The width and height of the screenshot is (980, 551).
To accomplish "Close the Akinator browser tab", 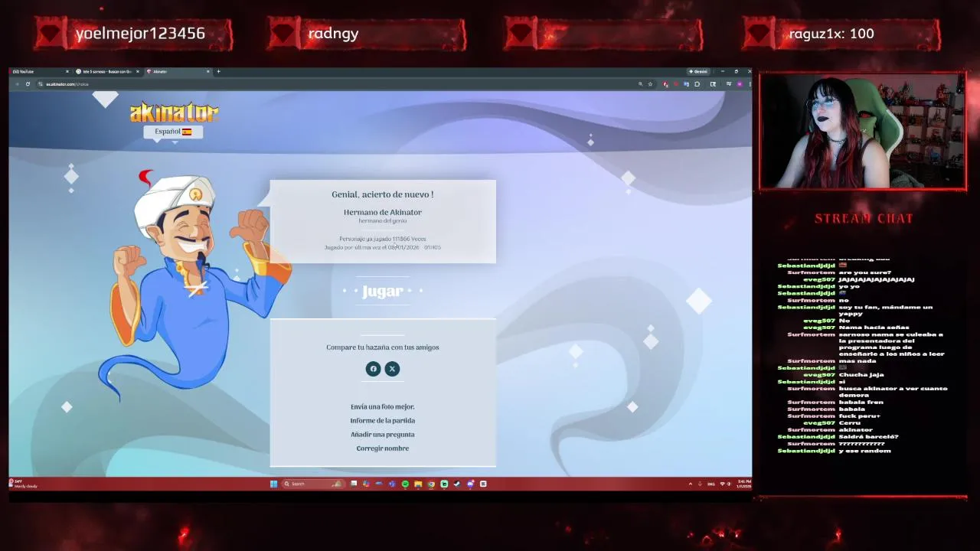I will coord(207,71).
